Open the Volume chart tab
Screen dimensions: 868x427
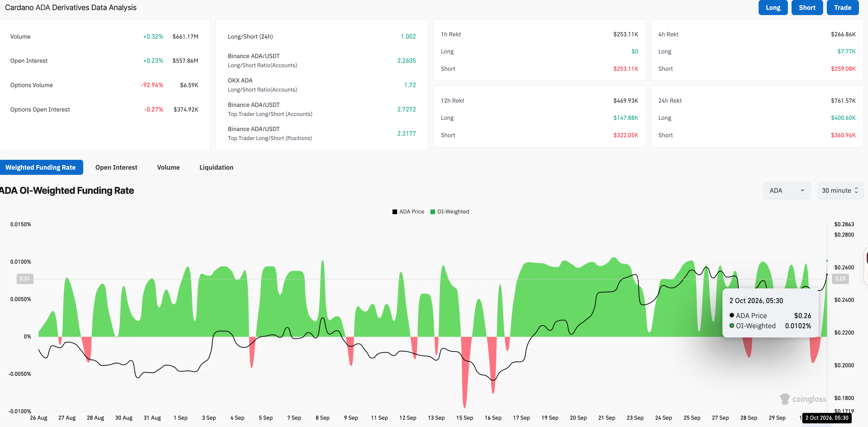click(x=168, y=167)
